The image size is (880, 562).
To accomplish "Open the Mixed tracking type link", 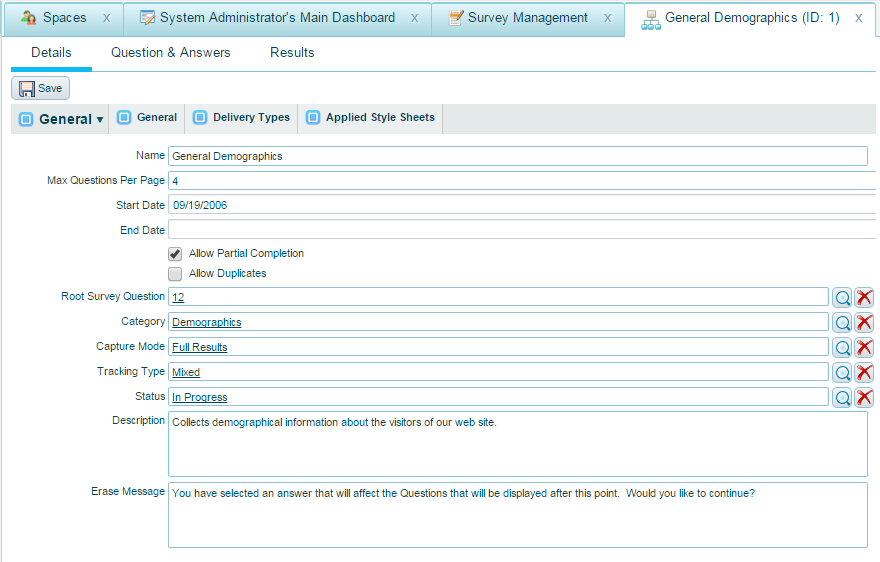I will pyautogui.click(x=186, y=372).
